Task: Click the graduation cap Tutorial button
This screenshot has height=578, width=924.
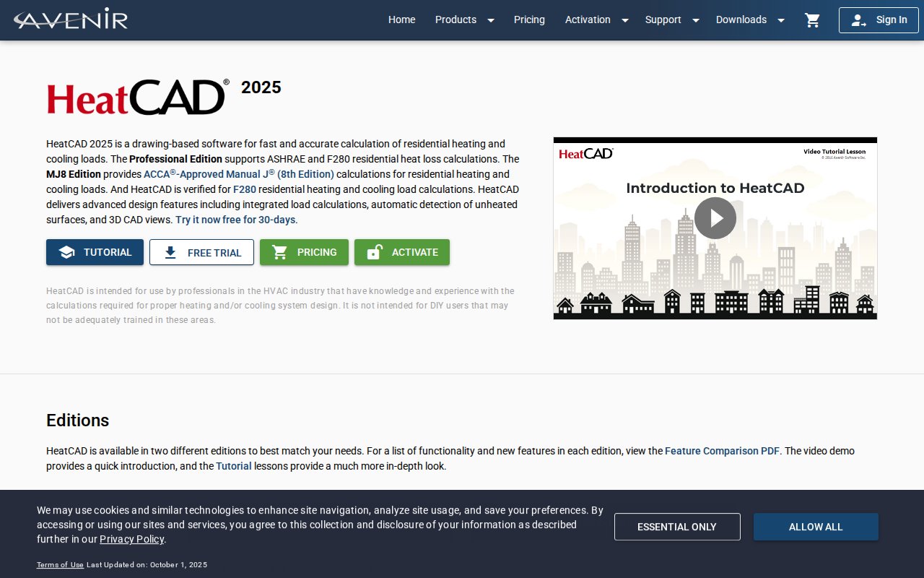Action: click(95, 252)
